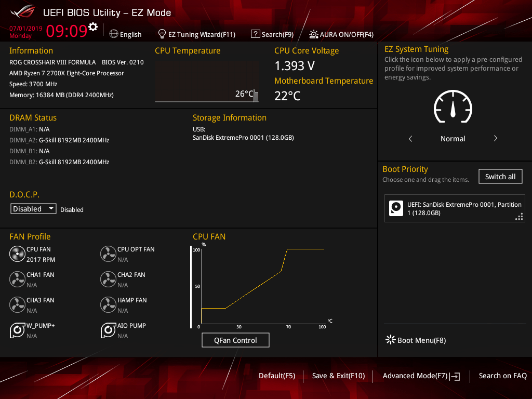Click the 07/01/2019 date
This screenshot has height=399, width=532.
(x=26, y=29)
